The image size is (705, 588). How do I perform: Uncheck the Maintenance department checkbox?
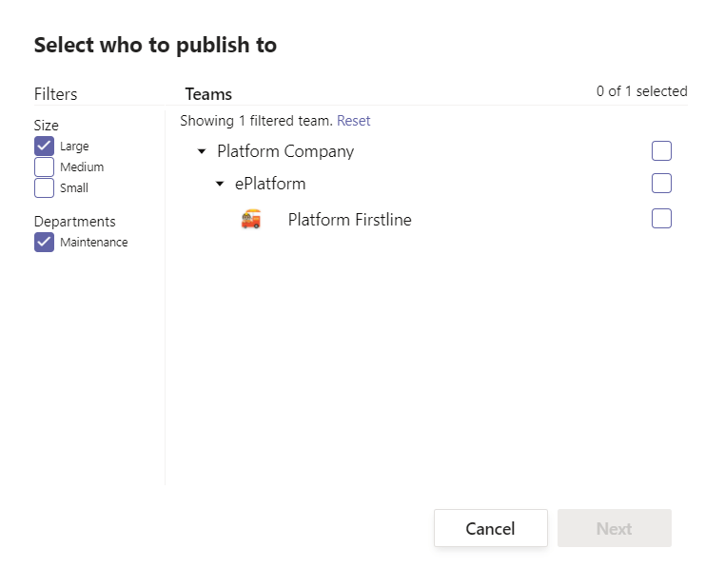coord(44,243)
